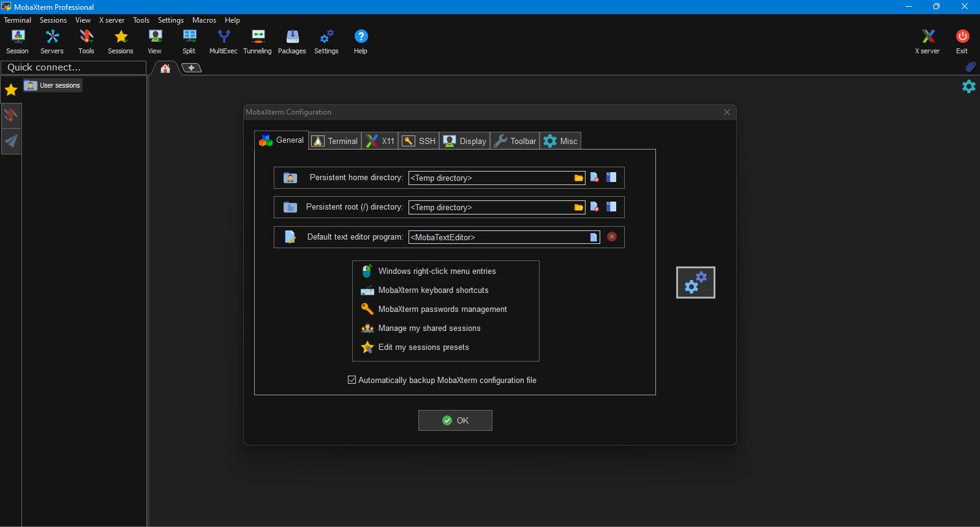The width and height of the screenshot is (980, 527).
Task: Switch to the Terminal configuration tab
Action: pos(335,141)
